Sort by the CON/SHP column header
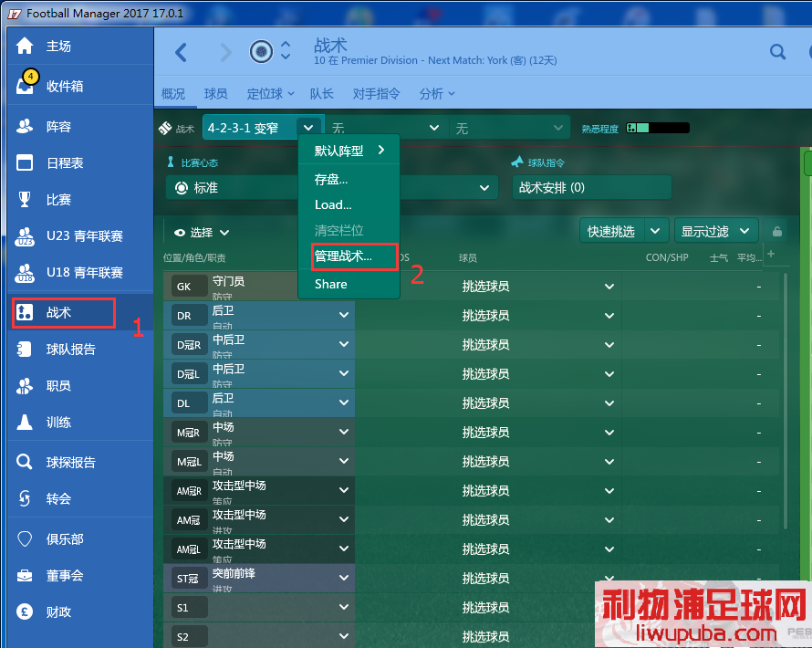This screenshot has width=812, height=648. pos(667,257)
